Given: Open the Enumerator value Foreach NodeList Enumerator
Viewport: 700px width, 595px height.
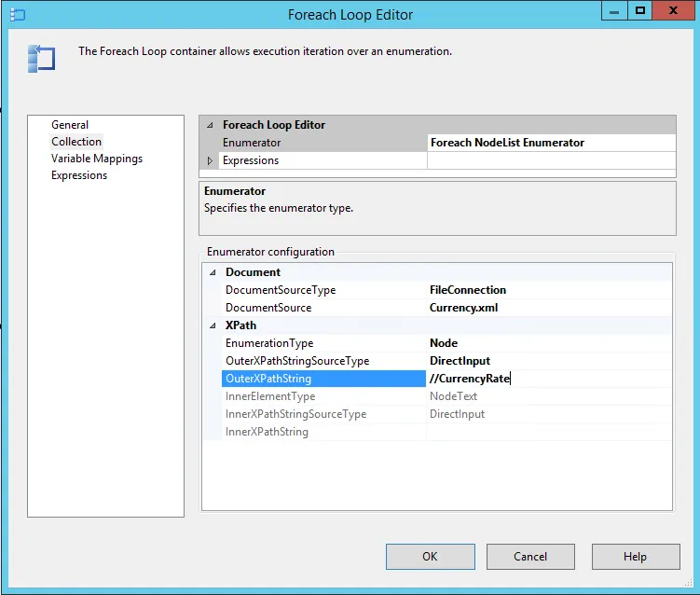Looking at the screenshot, I should click(552, 143).
